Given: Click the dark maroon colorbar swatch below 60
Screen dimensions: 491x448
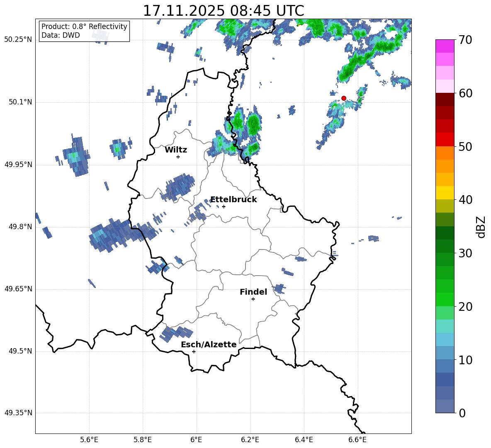Looking at the screenshot, I should (445, 99).
